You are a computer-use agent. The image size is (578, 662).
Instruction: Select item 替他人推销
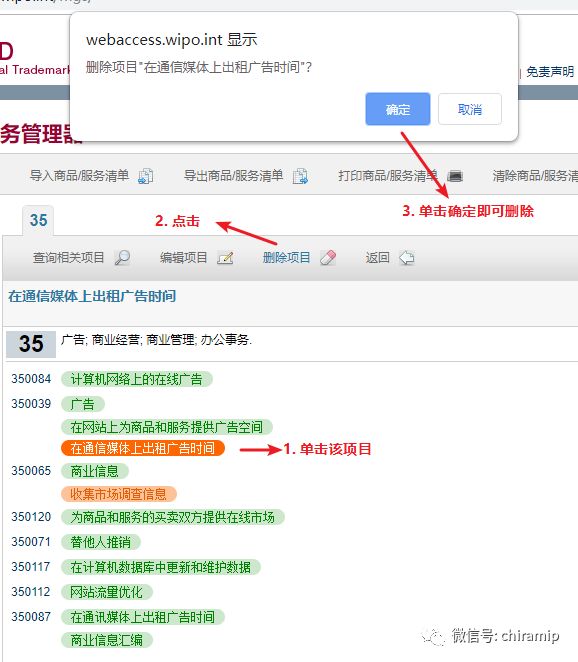pos(100,542)
